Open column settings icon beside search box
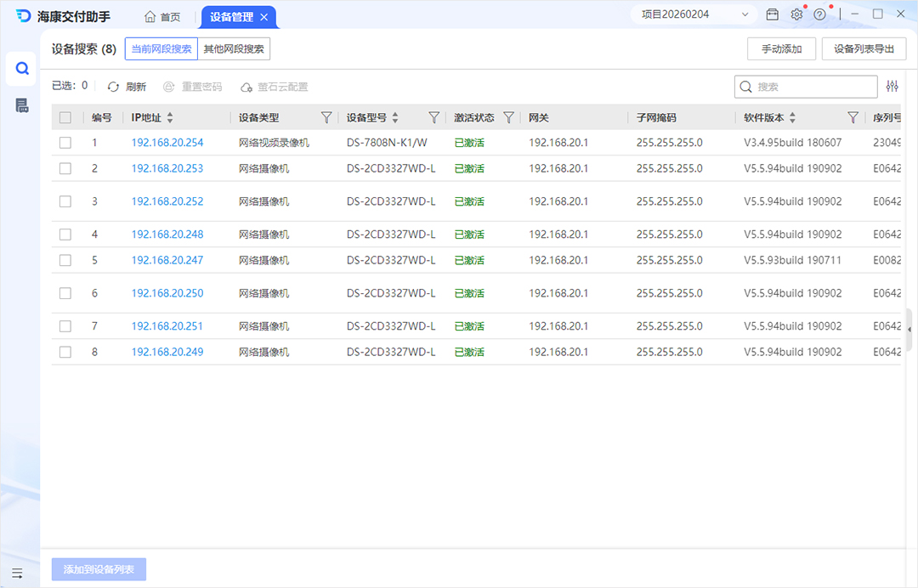Image resolution: width=918 pixels, height=588 pixels. 892,87
